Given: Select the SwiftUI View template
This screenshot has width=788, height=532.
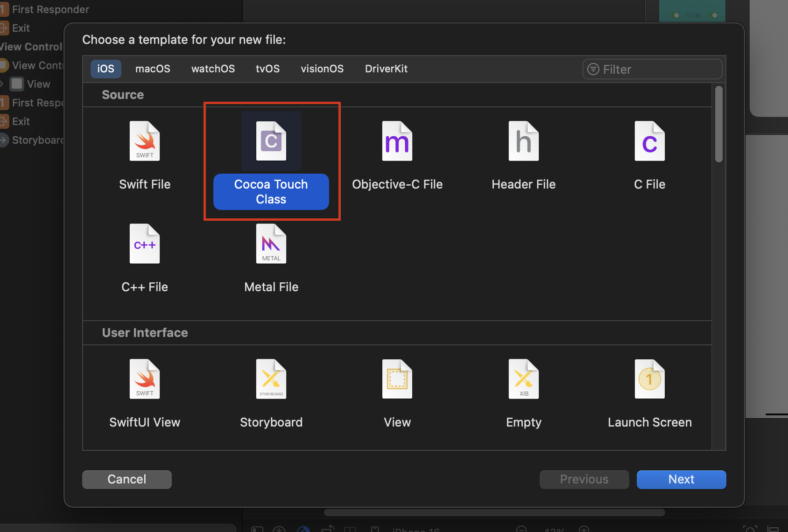Looking at the screenshot, I should pyautogui.click(x=145, y=393).
